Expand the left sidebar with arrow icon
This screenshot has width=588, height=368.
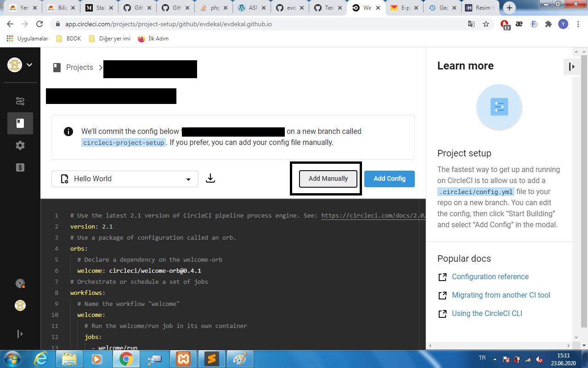coord(20,333)
